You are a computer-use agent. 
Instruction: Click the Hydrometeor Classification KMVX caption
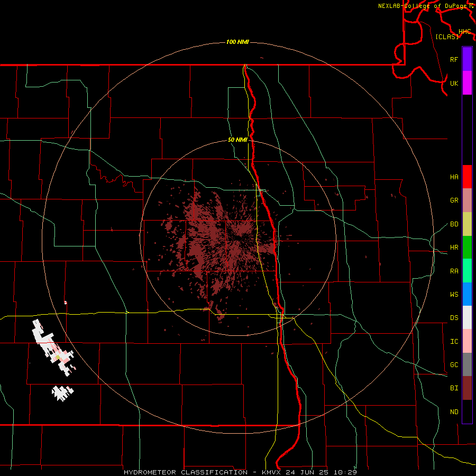(x=240, y=472)
